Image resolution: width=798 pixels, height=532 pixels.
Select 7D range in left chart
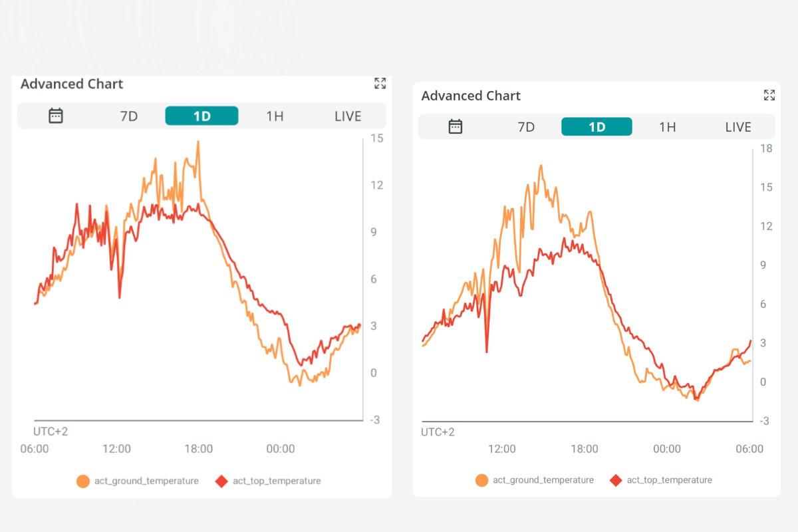click(x=128, y=116)
